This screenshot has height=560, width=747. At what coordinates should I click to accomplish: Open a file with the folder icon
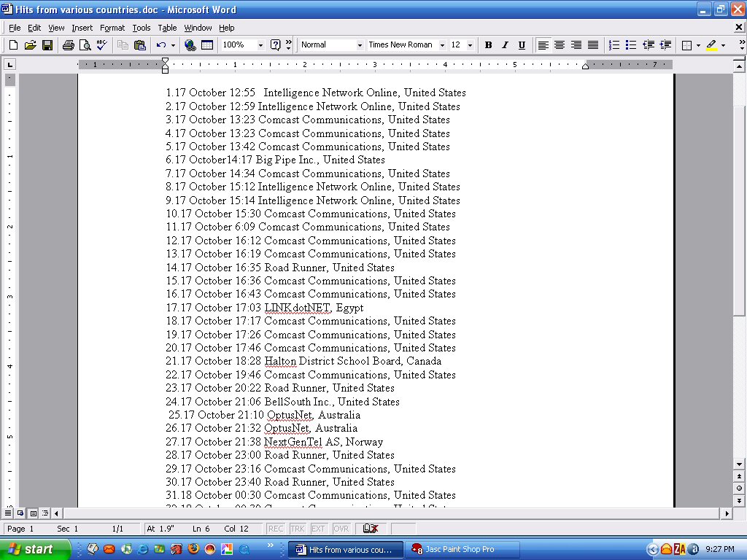click(30, 45)
